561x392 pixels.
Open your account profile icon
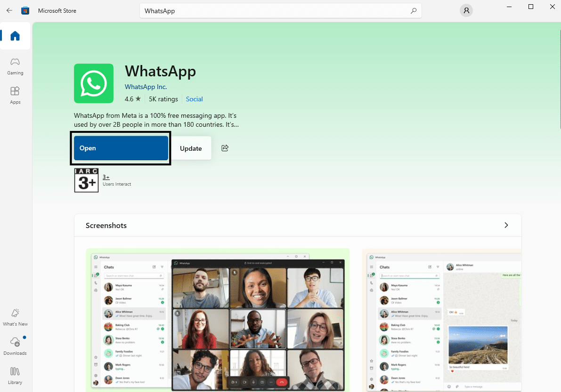tap(466, 10)
